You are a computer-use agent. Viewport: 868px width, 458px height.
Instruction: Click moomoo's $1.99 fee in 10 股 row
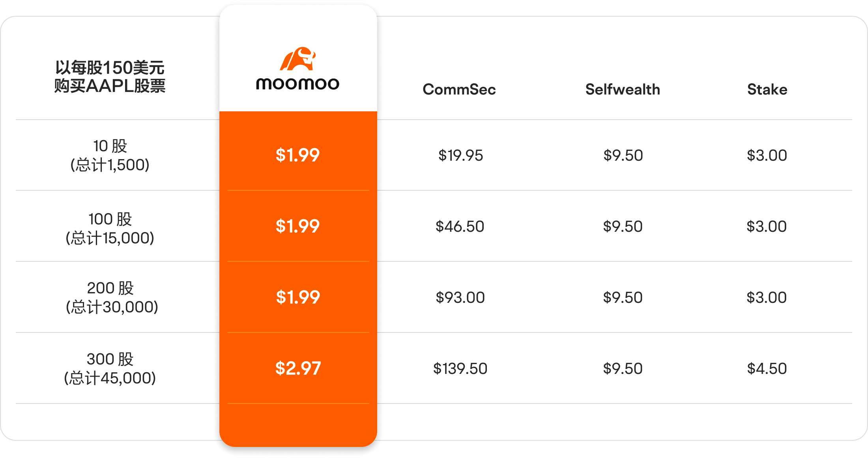(x=298, y=155)
